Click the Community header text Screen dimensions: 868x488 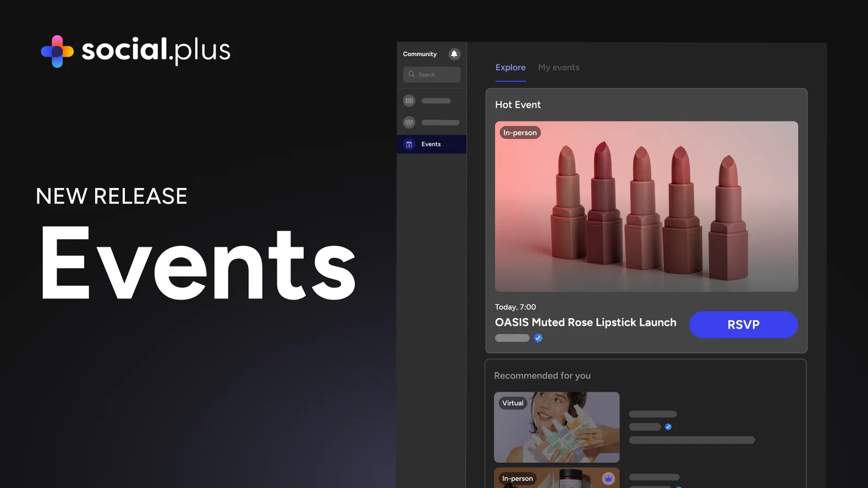point(420,54)
